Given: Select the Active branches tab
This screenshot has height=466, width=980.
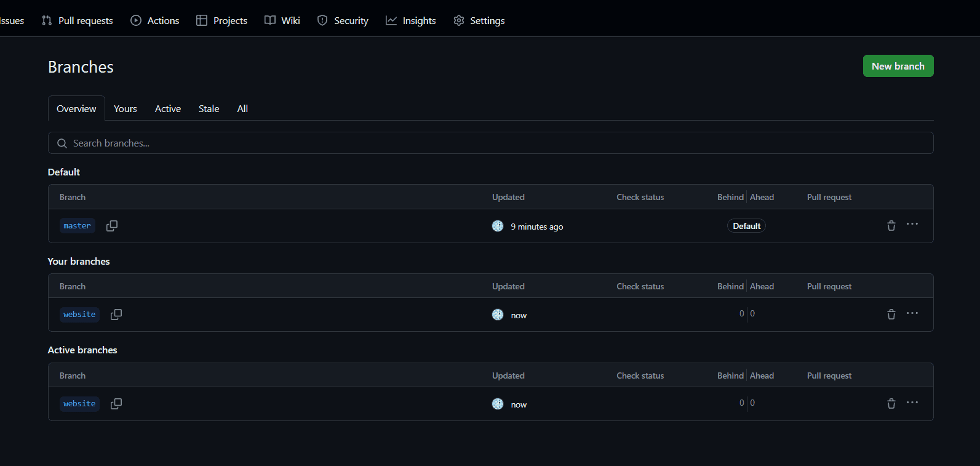Looking at the screenshot, I should click(x=168, y=108).
